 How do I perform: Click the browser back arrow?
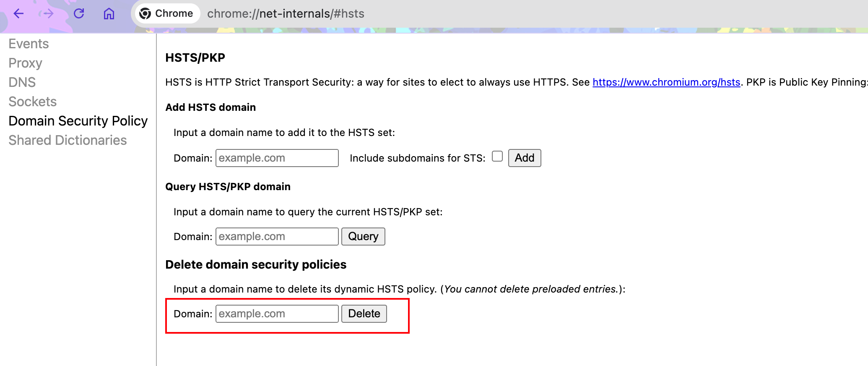click(x=19, y=14)
